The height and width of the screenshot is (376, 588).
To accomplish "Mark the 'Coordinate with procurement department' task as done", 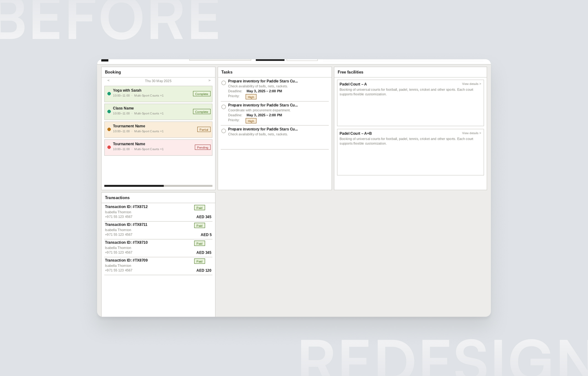I will (x=223, y=107).
